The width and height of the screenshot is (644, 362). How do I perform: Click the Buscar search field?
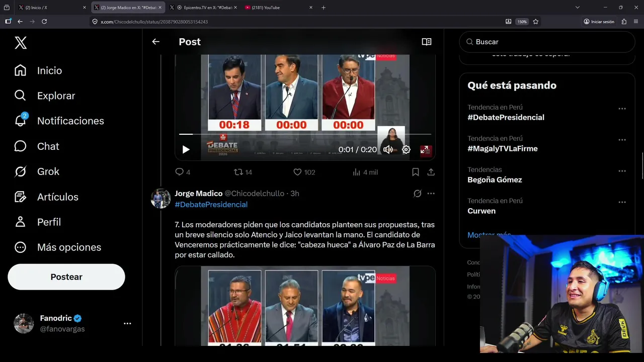click(x=547, y=42)
